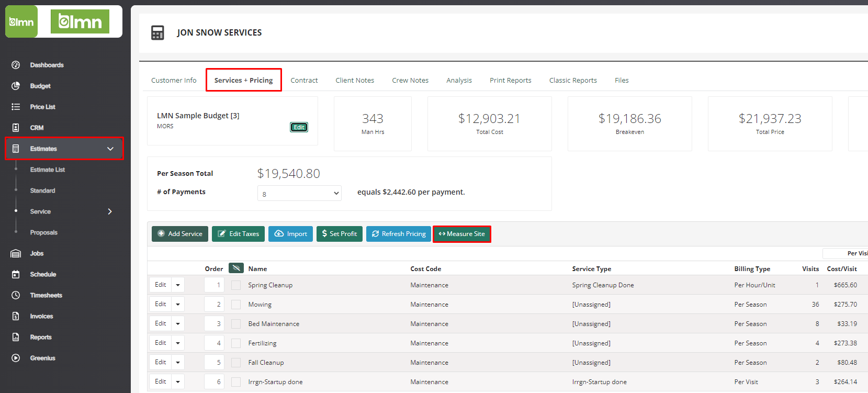Click Edit button for Spring Cleanup row

pos(161,285)
